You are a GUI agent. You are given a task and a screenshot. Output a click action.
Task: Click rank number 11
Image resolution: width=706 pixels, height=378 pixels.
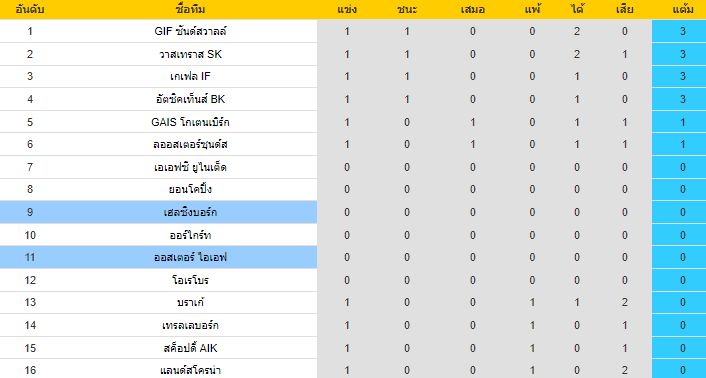click(x=30, y=257)
